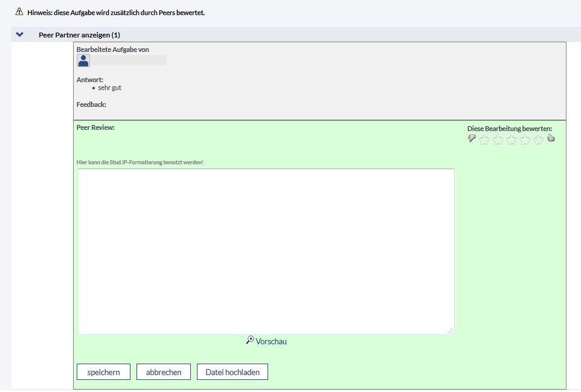Focus the Peer Review text area
Screen dimensions: 581x392
[266, 251]
